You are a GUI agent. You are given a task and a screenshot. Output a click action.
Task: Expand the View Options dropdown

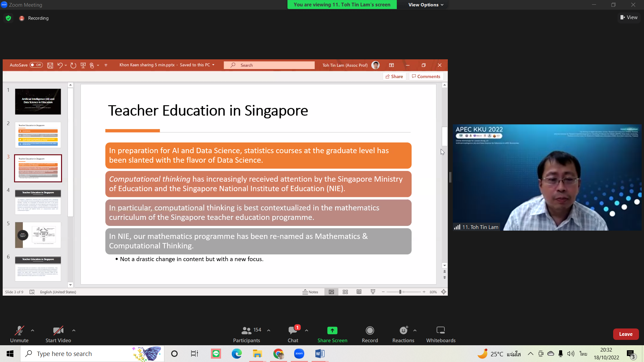click(x=426, y=5)
